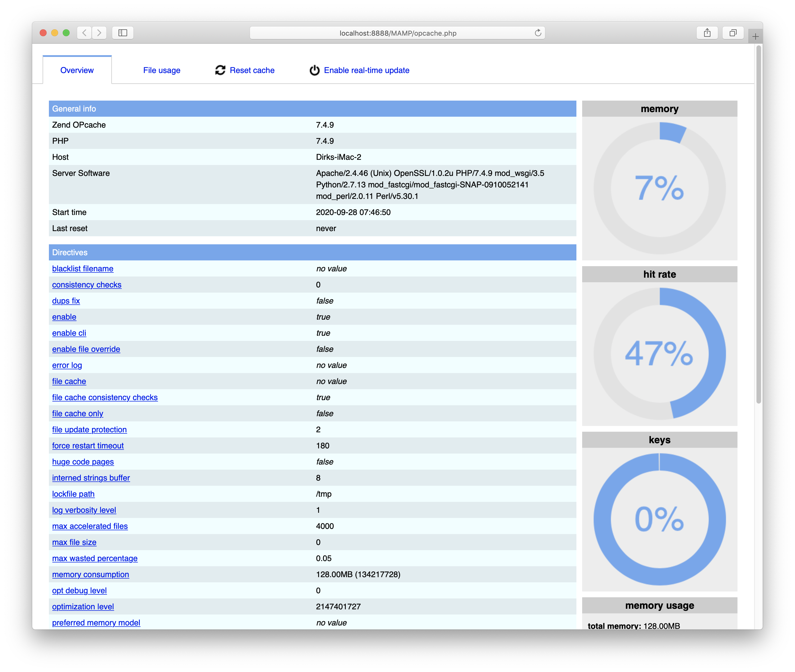Toggle the Safari sidebar icon
795x672 pixels.
(x=122, y=33)
